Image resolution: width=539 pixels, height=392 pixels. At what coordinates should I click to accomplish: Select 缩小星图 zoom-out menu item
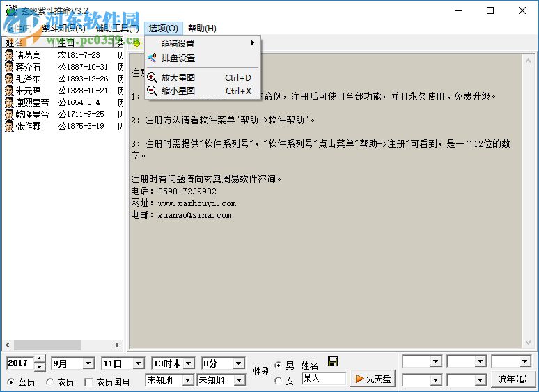[203, 91]
